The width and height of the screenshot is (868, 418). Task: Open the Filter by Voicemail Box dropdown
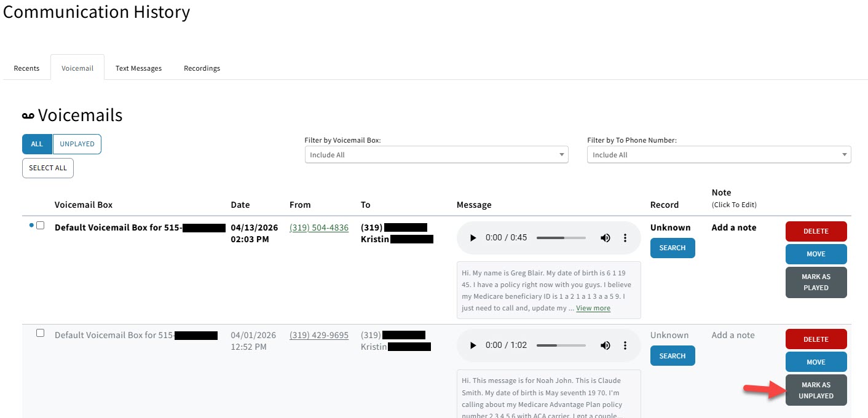pos(436,155)
